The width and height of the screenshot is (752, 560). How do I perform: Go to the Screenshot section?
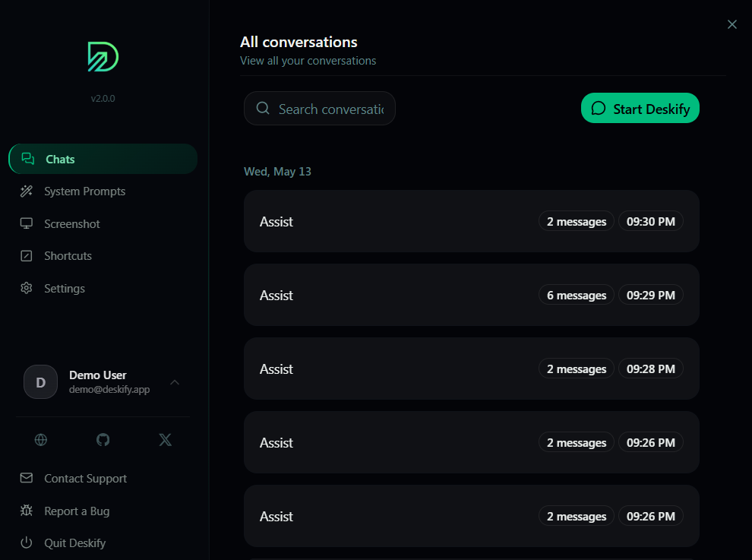[103, 223]
